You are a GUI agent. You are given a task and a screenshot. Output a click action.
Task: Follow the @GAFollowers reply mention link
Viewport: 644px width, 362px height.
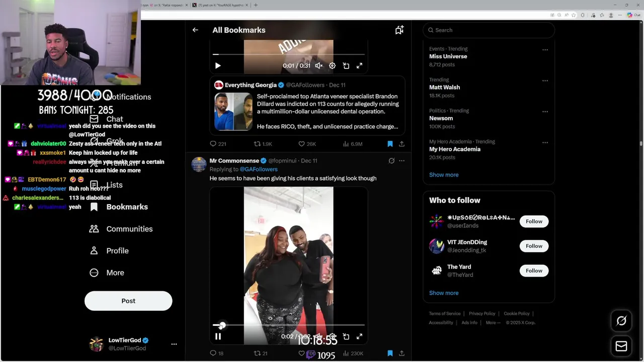(x=259, y=169)
